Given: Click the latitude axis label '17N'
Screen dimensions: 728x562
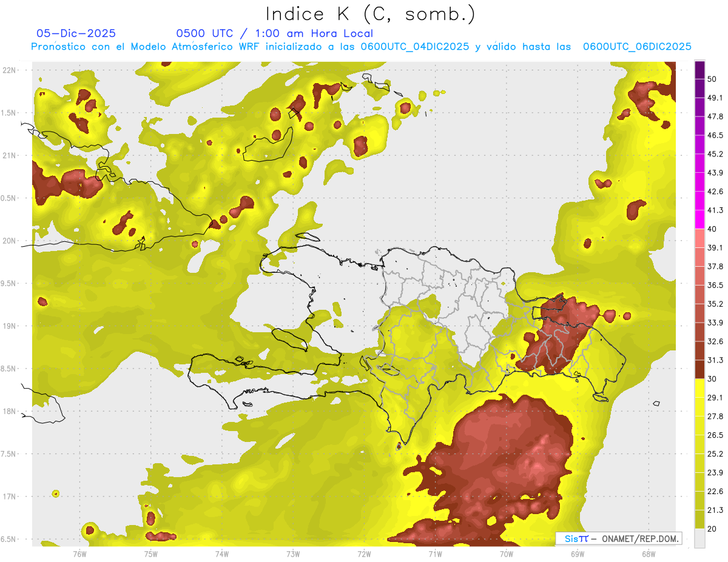Looking at the screenshot, I should coord(9,497).
